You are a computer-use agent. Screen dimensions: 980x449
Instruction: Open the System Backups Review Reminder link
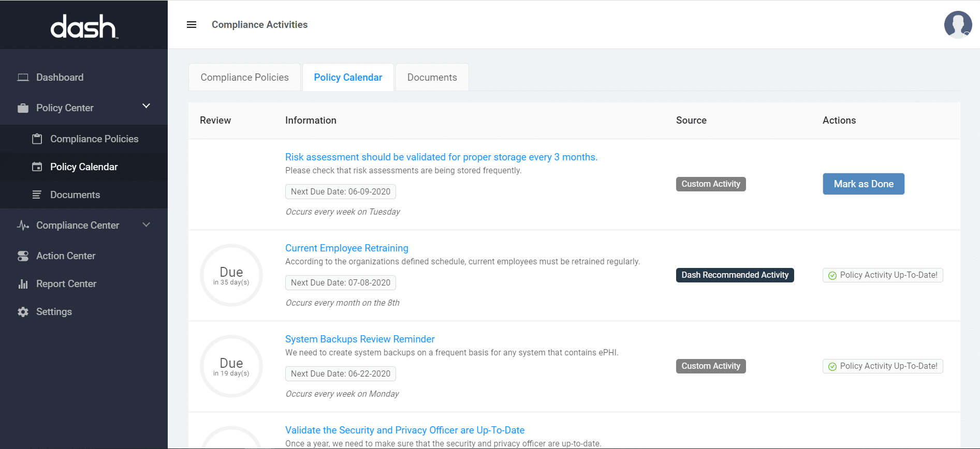[360, 339]
